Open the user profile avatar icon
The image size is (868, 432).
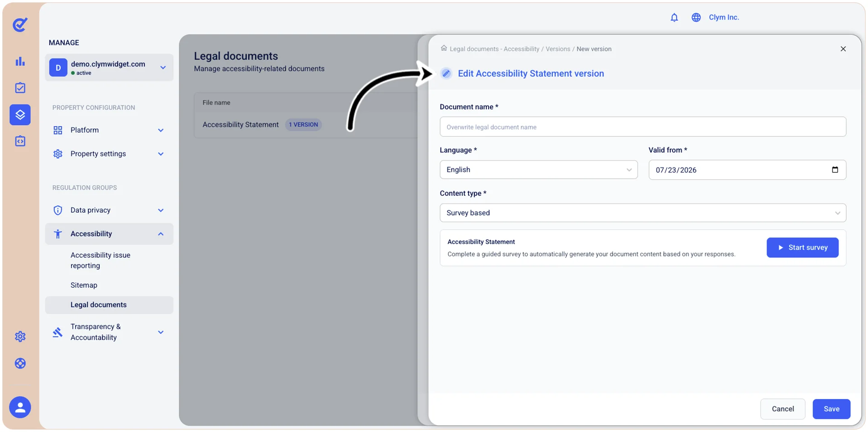(20, 407)
